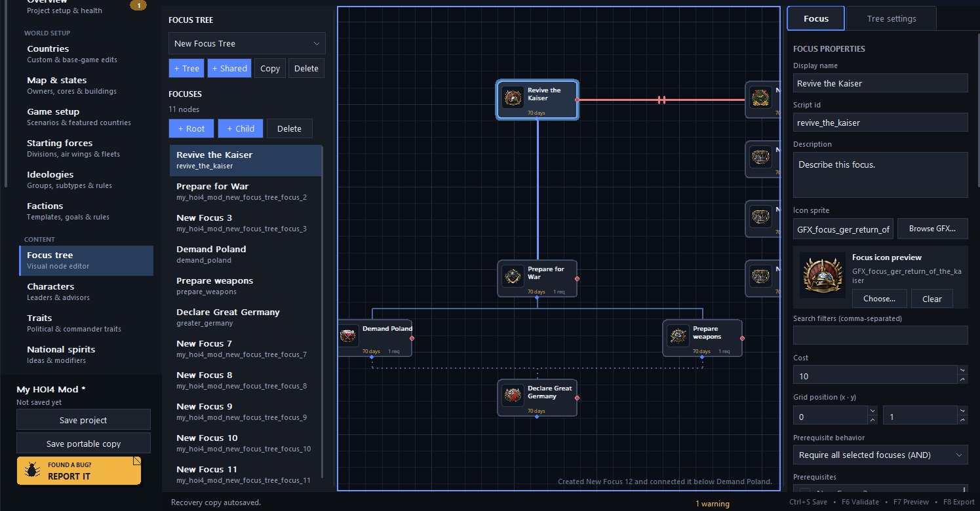The image size is (980, 511).
Task: Click the Declare Great Germany node icon on canvas
Action: 513,396
